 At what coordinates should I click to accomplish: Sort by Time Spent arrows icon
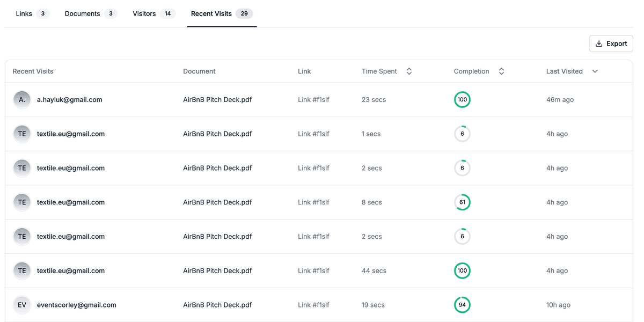coord(409,71)
